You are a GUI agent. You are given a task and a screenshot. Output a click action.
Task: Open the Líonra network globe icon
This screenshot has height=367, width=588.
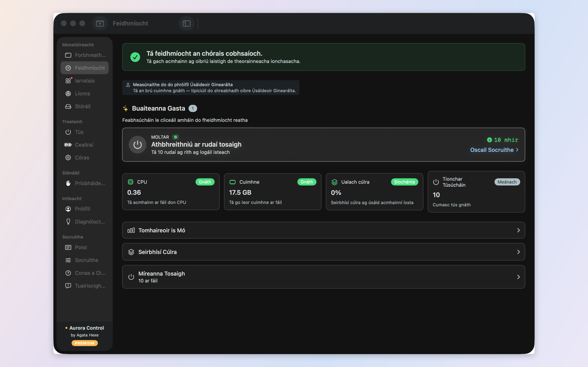point(68,94)
